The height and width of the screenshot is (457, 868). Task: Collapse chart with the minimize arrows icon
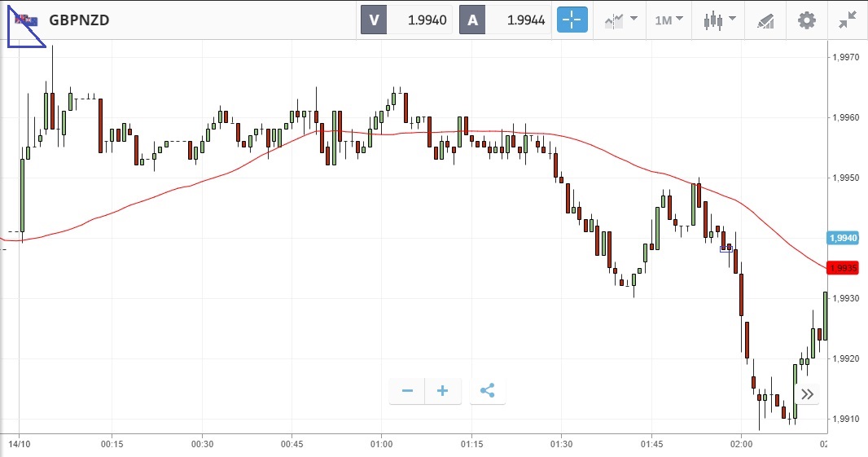[x=848, y=20]
